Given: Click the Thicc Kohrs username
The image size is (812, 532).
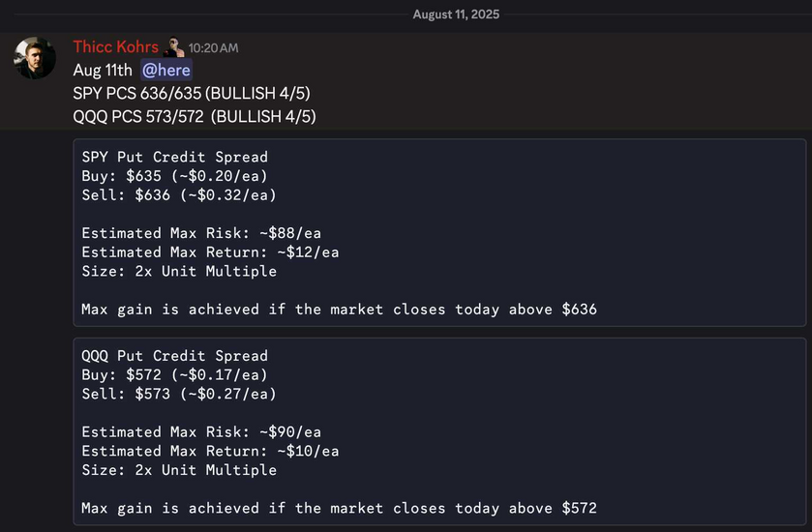Looking at the screenshot, I should coord(115,47).
